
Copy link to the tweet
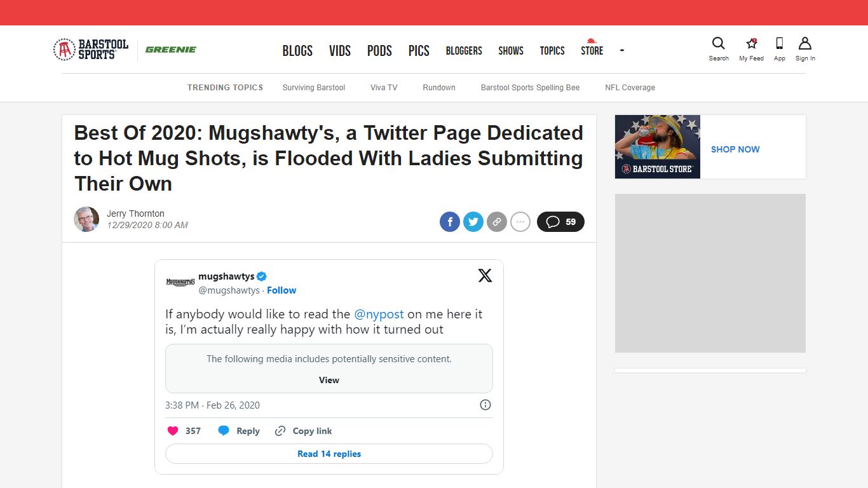(x=303, y=431)
